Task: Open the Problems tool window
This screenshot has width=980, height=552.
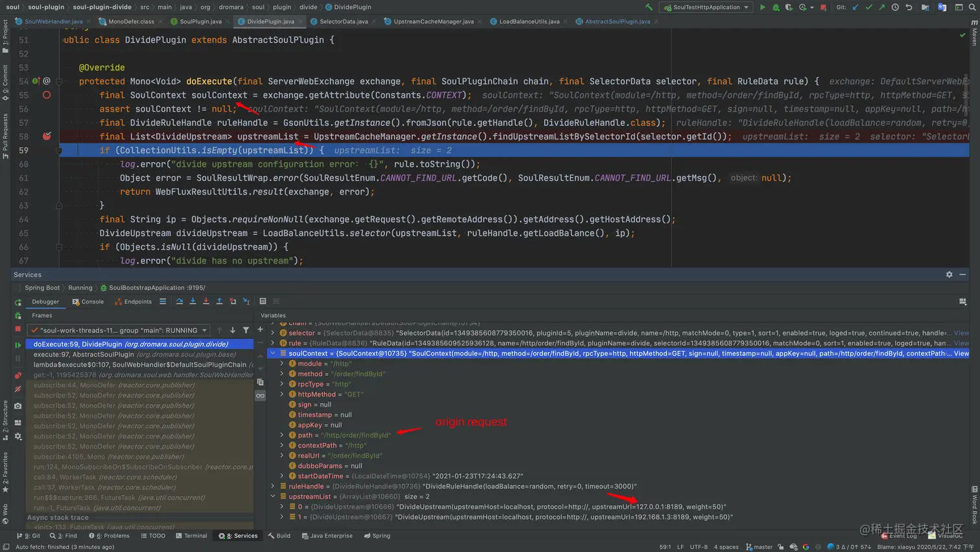Action: (x=109, y=536)
